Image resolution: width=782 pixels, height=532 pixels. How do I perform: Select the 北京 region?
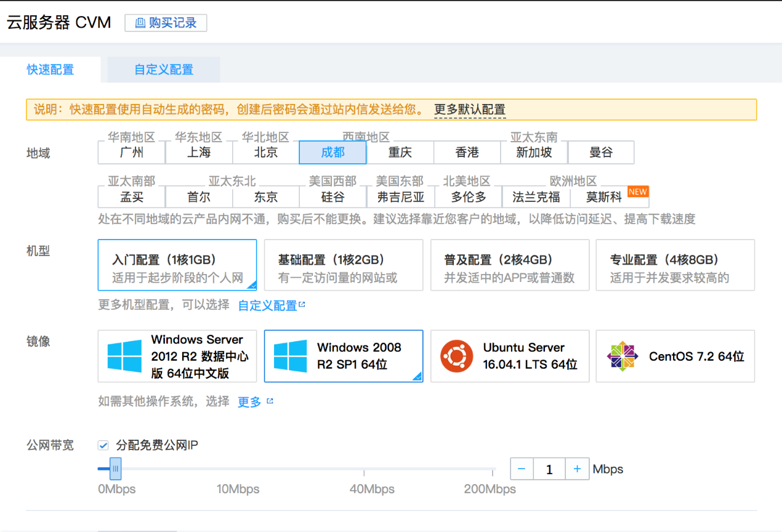266,152
